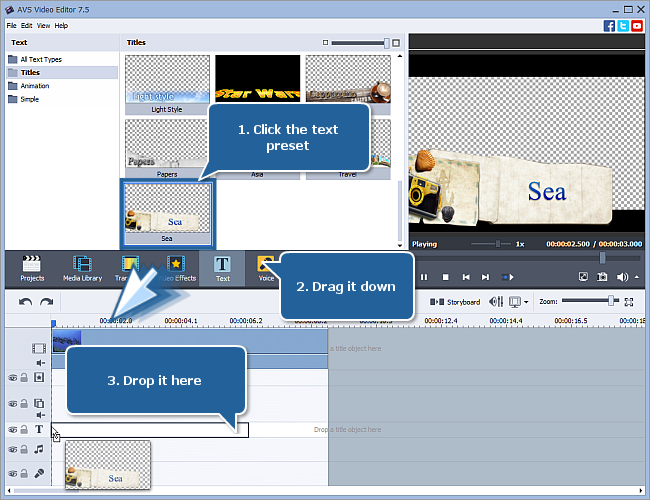650x500 pixels.
Task: Undo the last action
Action: 25,302
